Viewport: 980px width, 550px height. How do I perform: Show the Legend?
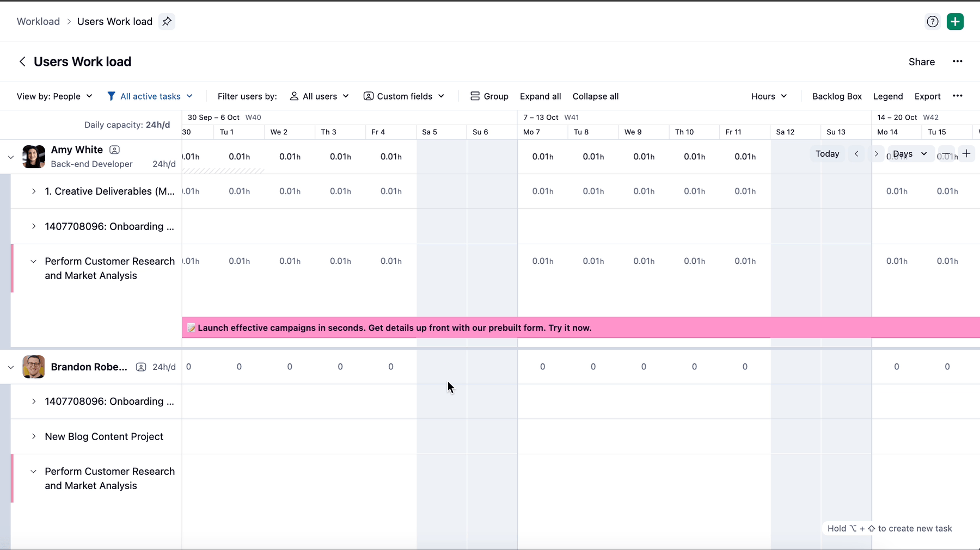coord(888,96)
